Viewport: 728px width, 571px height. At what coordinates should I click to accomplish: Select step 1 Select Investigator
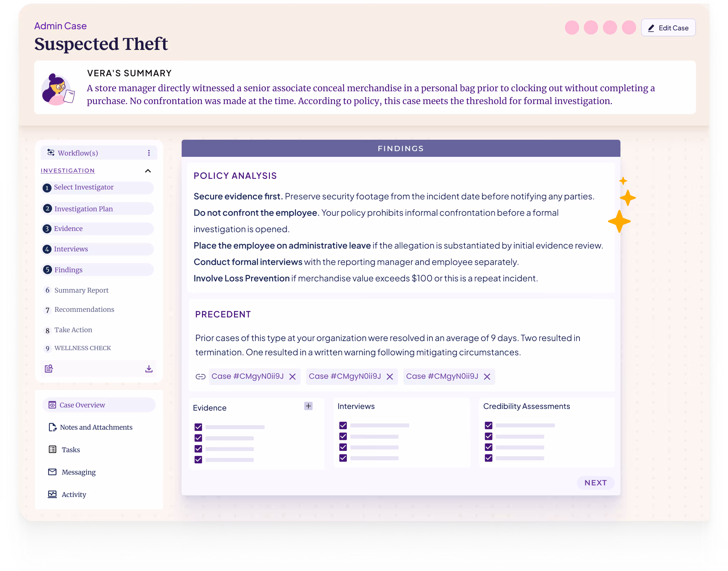[x=98, y=187]
